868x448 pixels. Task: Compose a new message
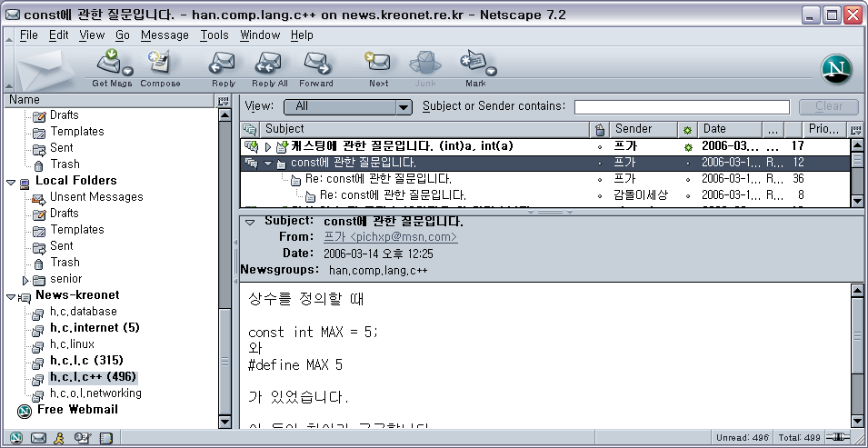(160, 69)
